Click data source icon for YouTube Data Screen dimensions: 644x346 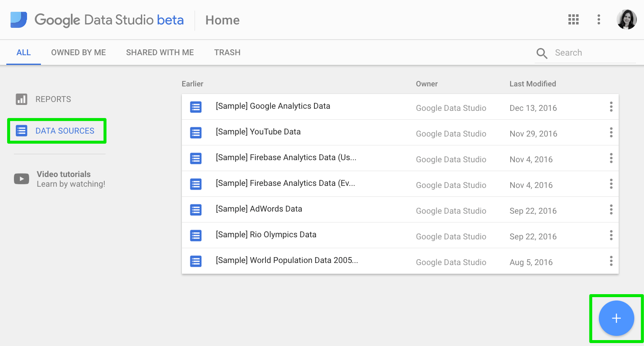coord(196,133)
